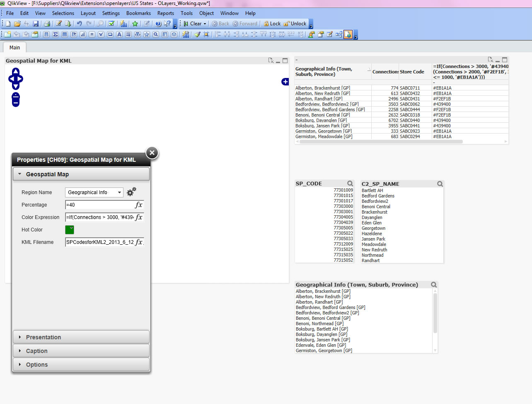
Task: Undo the last layout change
Action: (x=79, y=24)
